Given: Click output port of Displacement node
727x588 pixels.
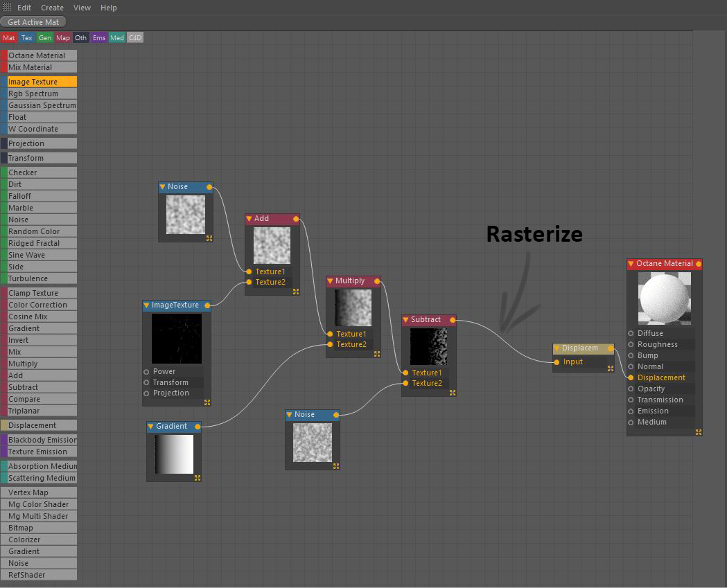Looking at the screenshot, I should pos(611,348).
